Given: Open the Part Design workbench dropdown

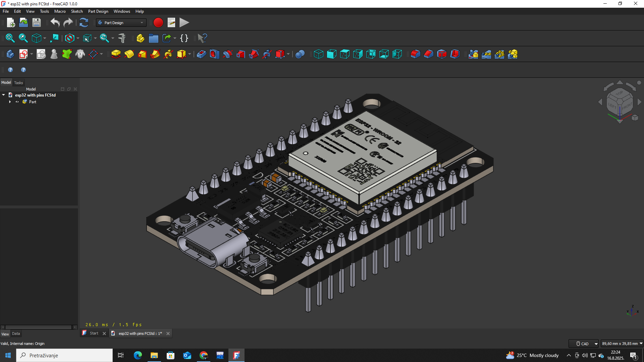Looking at the screenshot, I should (121, 23).
